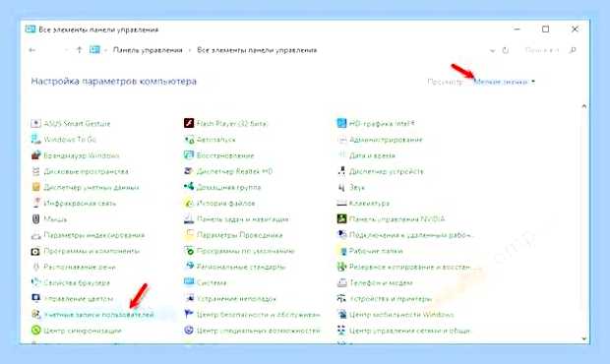
Task: Click the Панель управления breadcrumb
Action: pyautogui.click(x=148, y=50)
